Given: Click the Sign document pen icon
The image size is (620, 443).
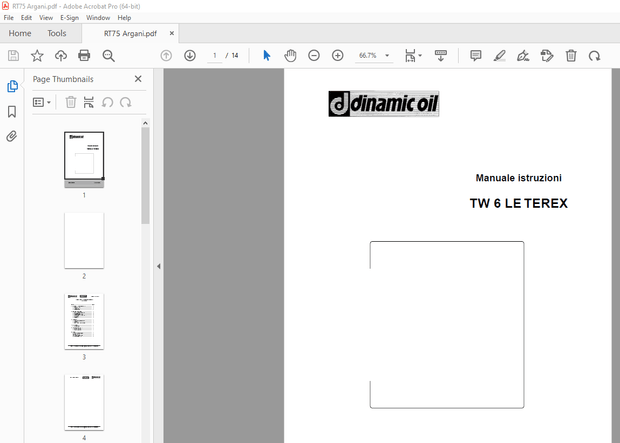Looking at the screenshot, I should click(x=523, y=56).
